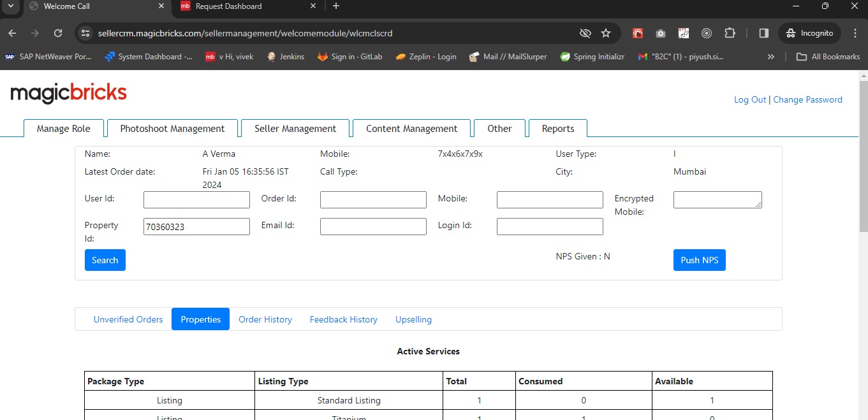
Task: Switch to the Order History tab
Action: [x=265, y=319]
